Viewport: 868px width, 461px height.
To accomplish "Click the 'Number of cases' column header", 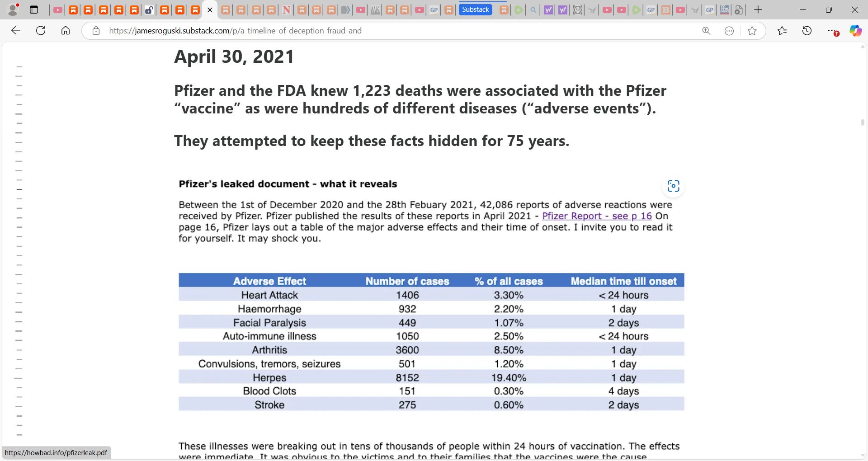I will click(x=407, y=281).
